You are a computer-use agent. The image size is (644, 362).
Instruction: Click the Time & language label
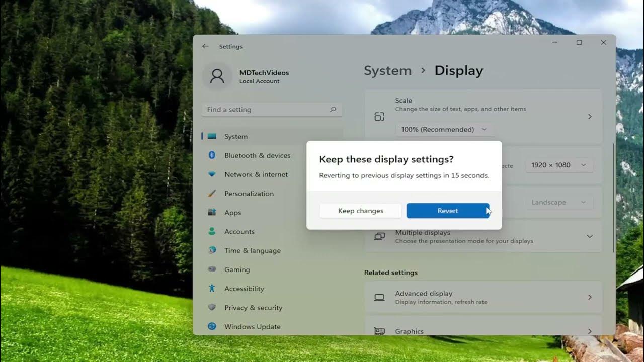click(253, 250)
